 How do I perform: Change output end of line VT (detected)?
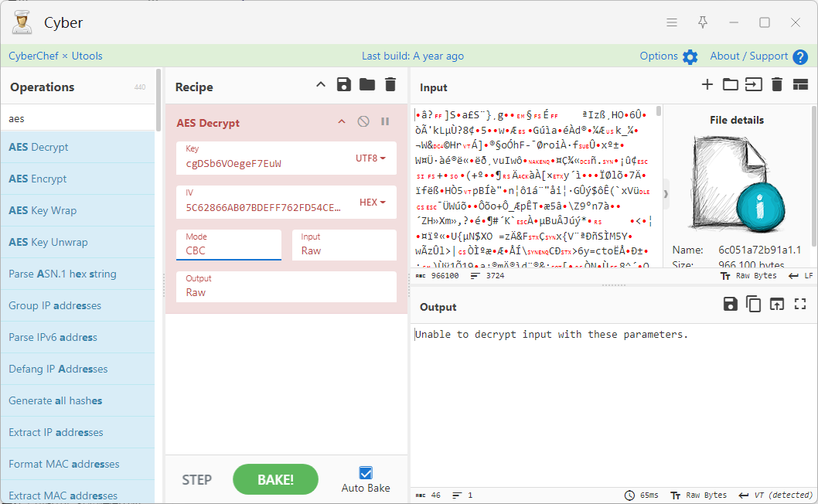(x=776, y=495)
